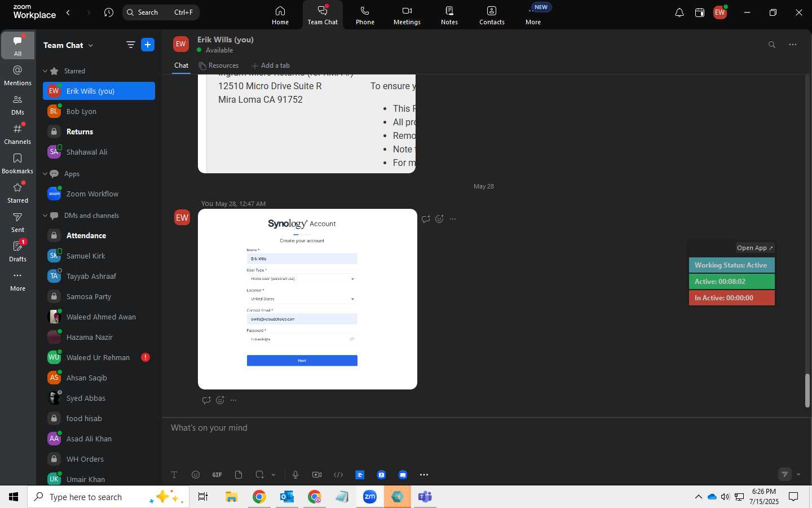Open Starred in the left sidebar
Viewport: 812px width, 508px height.
pos(18,193)
